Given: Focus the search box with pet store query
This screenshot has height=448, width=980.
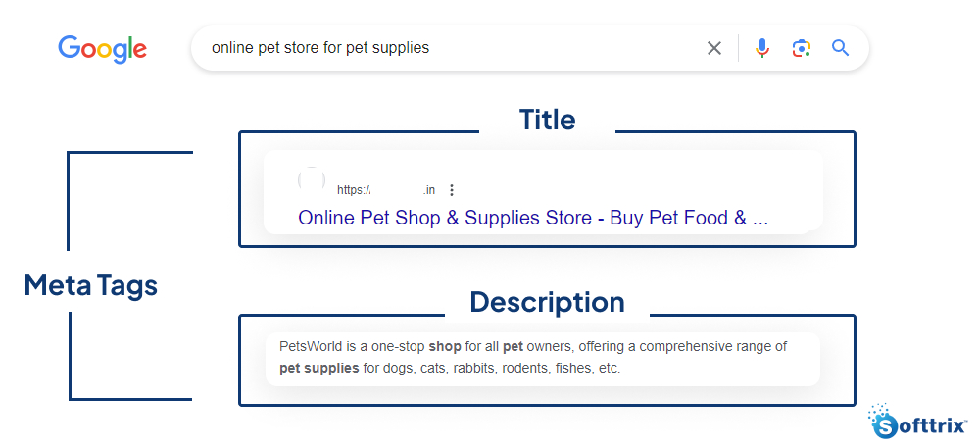Looking at the screenshot, I should coord(441,48).
